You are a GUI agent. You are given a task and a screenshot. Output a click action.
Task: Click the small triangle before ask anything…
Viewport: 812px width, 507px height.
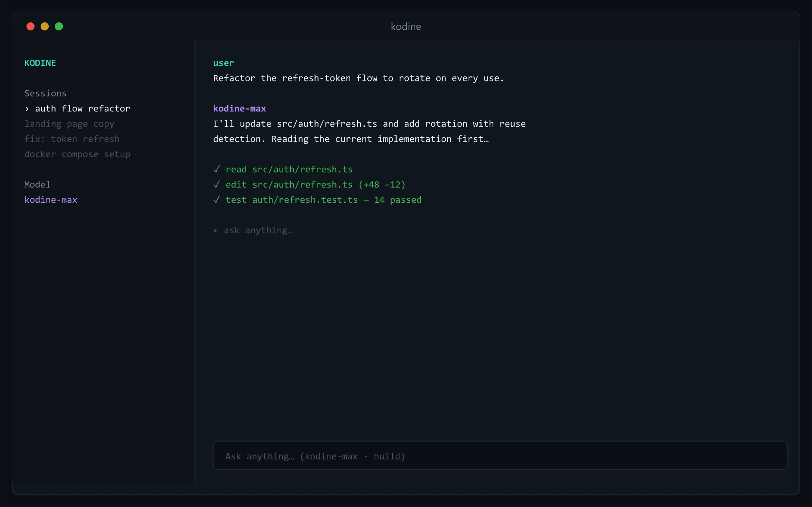215,230
